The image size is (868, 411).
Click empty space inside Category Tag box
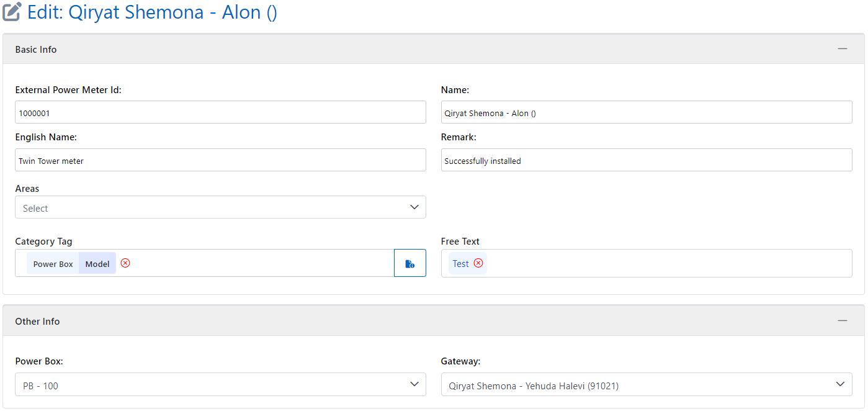[261, 263]
